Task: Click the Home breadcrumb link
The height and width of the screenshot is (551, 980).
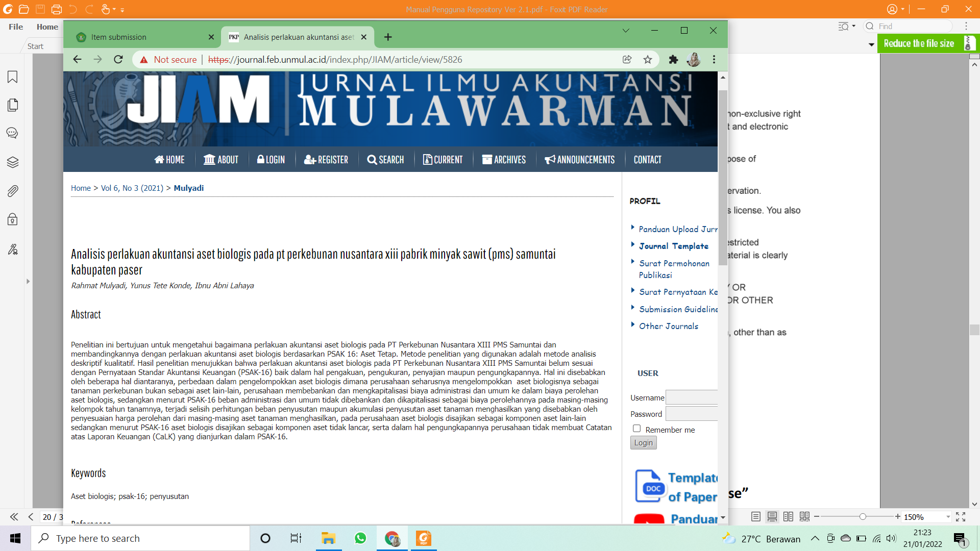Action: click(x=81, y=188)
